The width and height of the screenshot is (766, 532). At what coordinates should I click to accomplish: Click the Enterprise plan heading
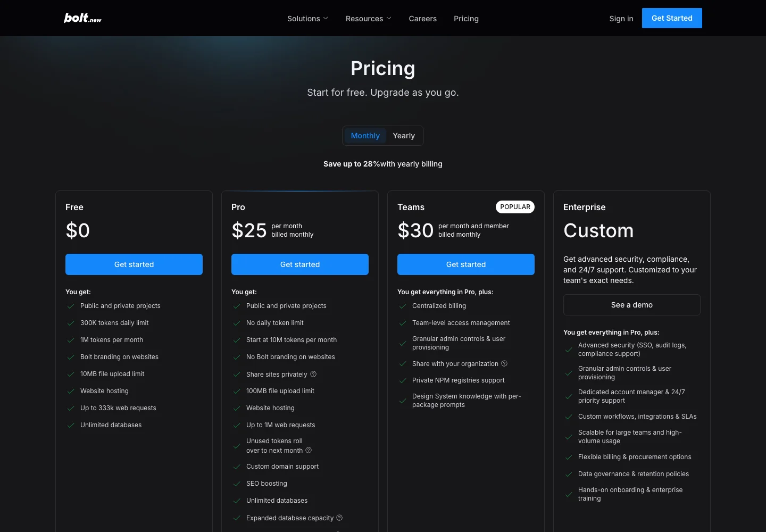coord(585,207)
